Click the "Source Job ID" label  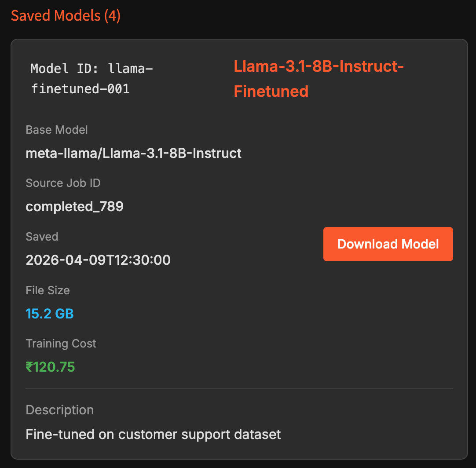pyautogui.click(x=63, y=183)
